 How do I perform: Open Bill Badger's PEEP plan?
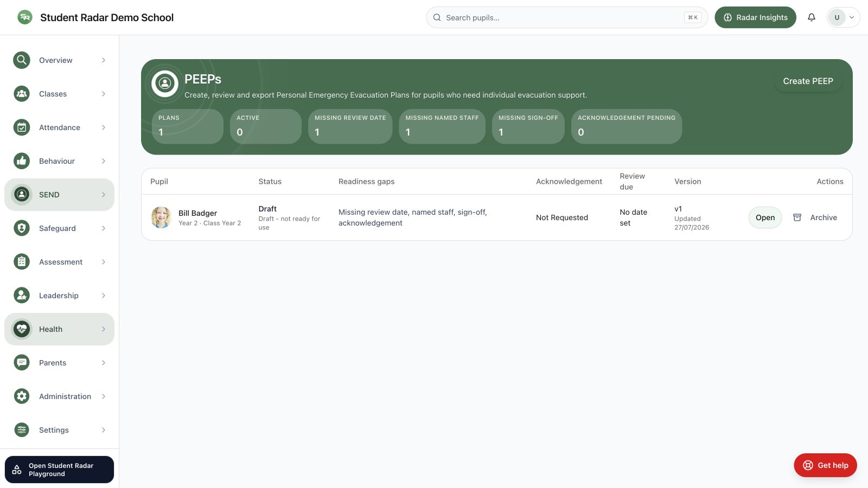tap(765, 217)
